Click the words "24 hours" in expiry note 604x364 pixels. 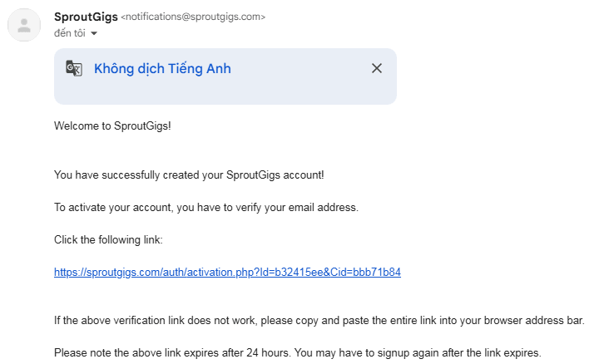291,352
